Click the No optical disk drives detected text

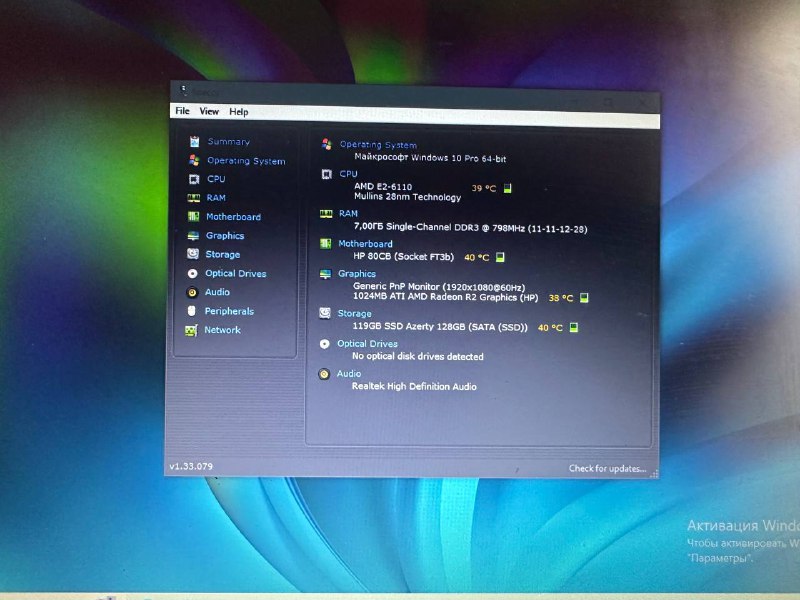[418, 357]
